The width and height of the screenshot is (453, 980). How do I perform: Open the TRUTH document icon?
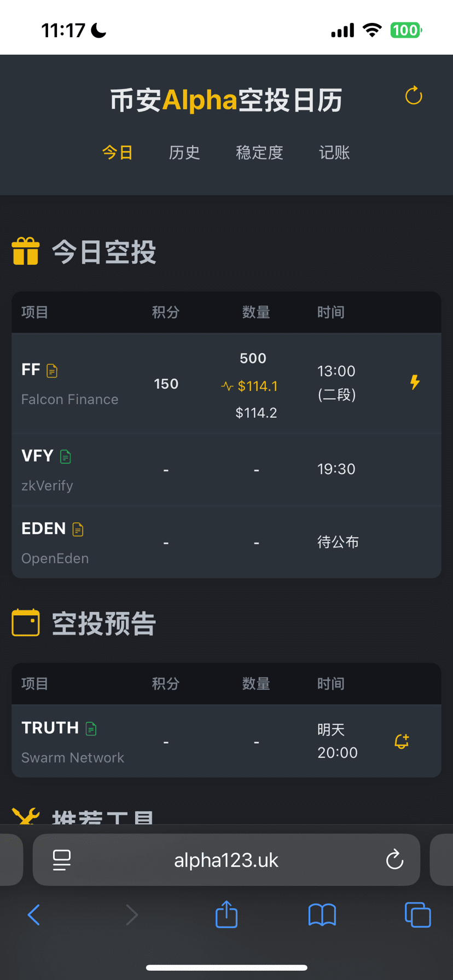coord(91,728)
